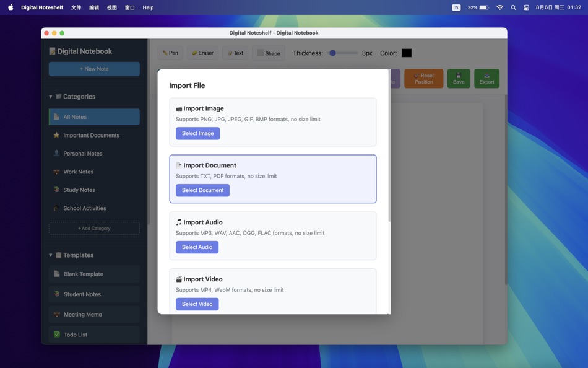Click the books icon of Study Notes
This screenshot has height=368, width=588.
[56, 190]
